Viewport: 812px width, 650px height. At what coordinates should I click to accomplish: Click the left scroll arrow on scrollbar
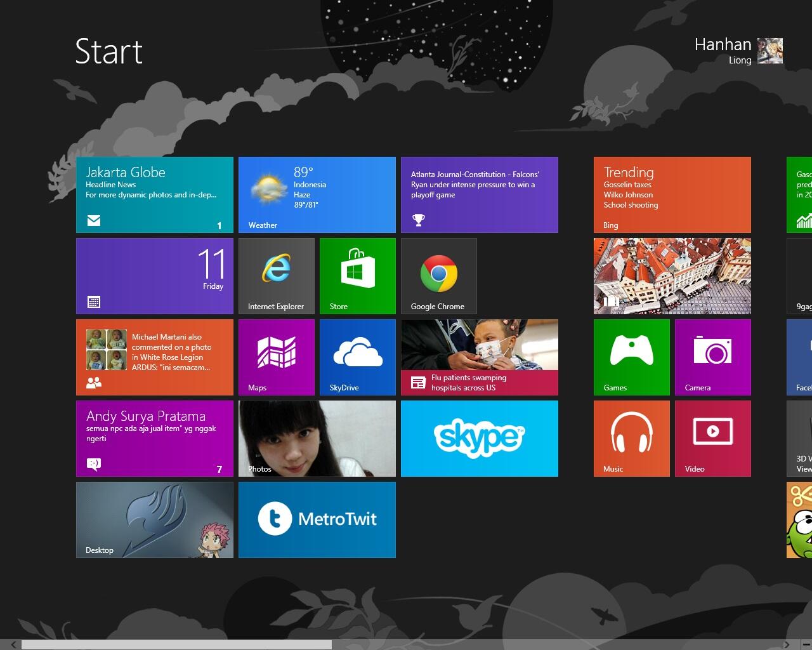click(13, 645)
